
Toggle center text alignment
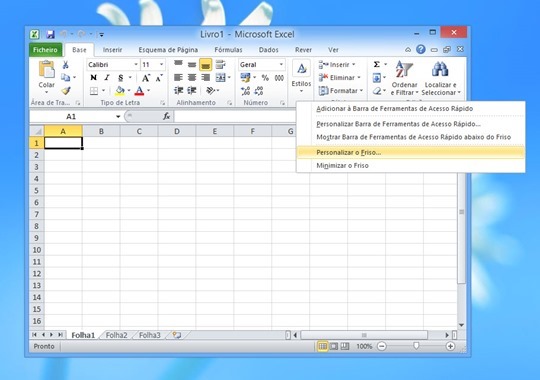point(192,78)
